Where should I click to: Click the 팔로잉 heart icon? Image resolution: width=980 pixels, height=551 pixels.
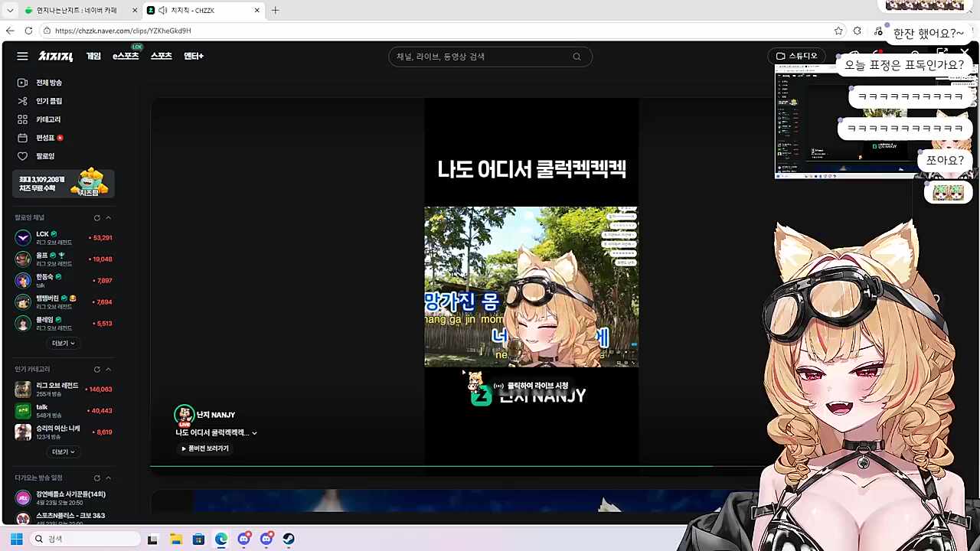(23, 156)
